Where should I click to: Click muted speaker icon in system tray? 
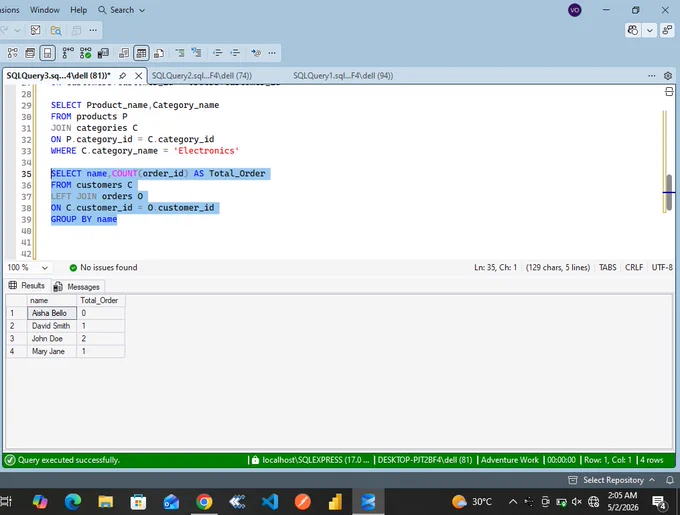point(576,502)
